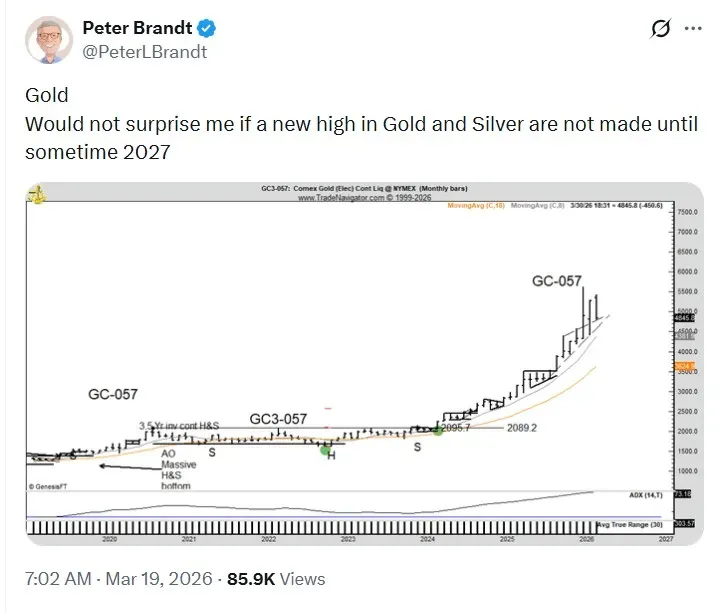Click the green dot near 2095.7

[x=437, y=430]
